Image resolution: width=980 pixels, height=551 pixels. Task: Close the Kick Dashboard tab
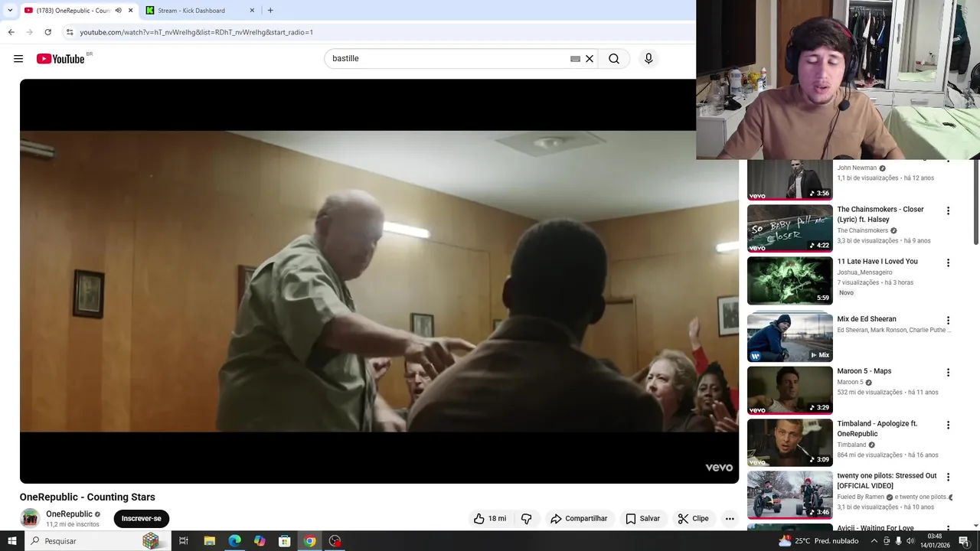pos(252,11)
